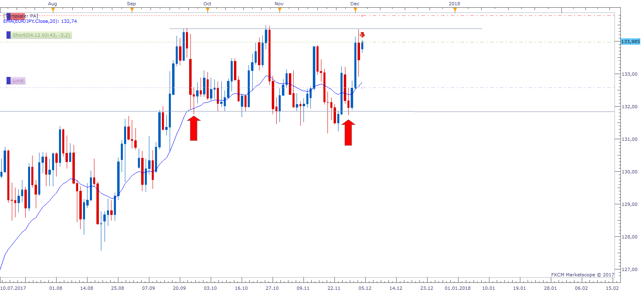
Task: Select the right large red up arrow
Action: [348, 132]
